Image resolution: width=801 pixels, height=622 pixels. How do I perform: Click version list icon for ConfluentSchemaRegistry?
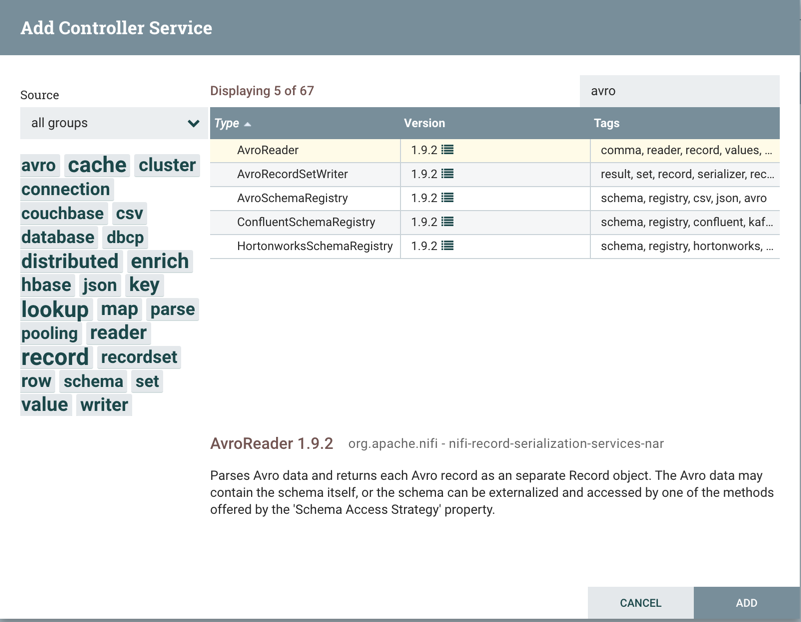click(447, 222)
